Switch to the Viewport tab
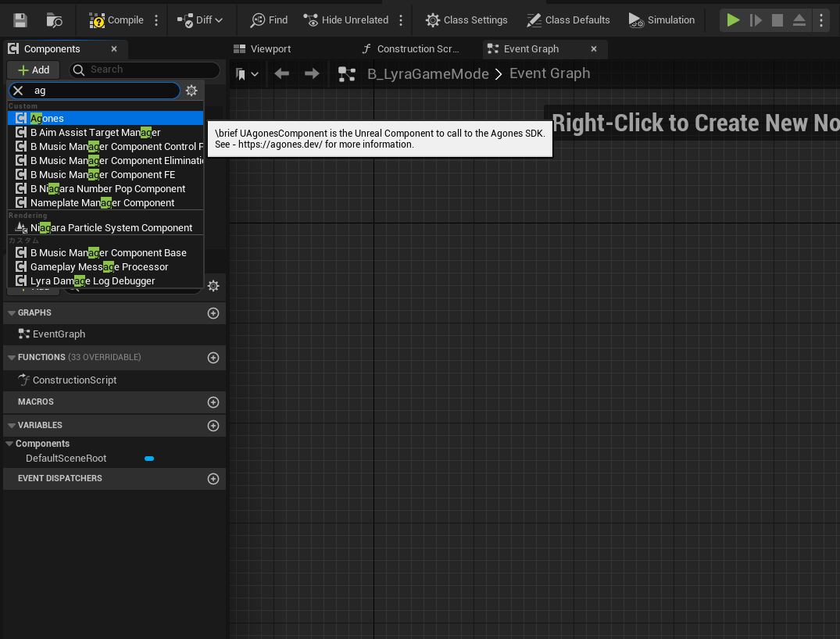Image resolution: width=840 pixels, height=639 pixels. click(x=270, y=49)
